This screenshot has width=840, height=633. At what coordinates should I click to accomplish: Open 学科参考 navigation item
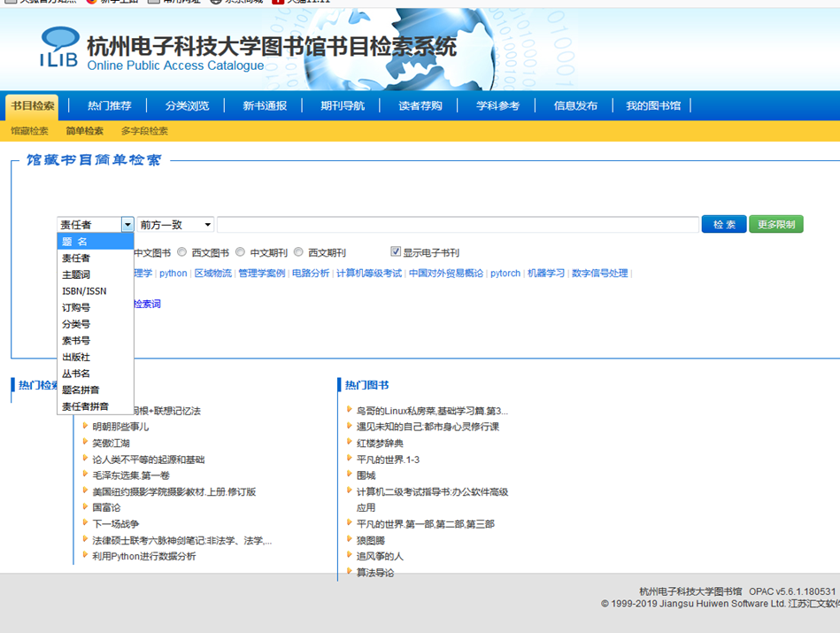pyautogui.click(x=497, y=105)
